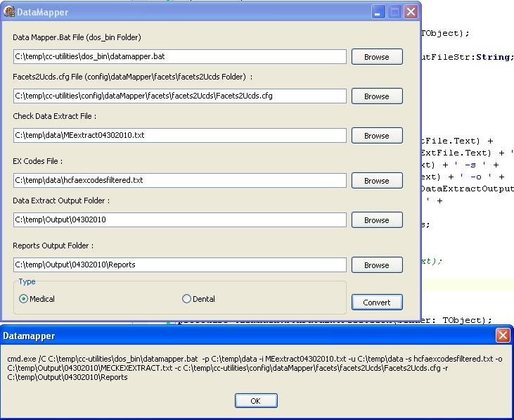This screenshot has height=420, width=514.
Task: Click 'utFileStr:String;' in the background code editor
Action: tap(467, 57)
